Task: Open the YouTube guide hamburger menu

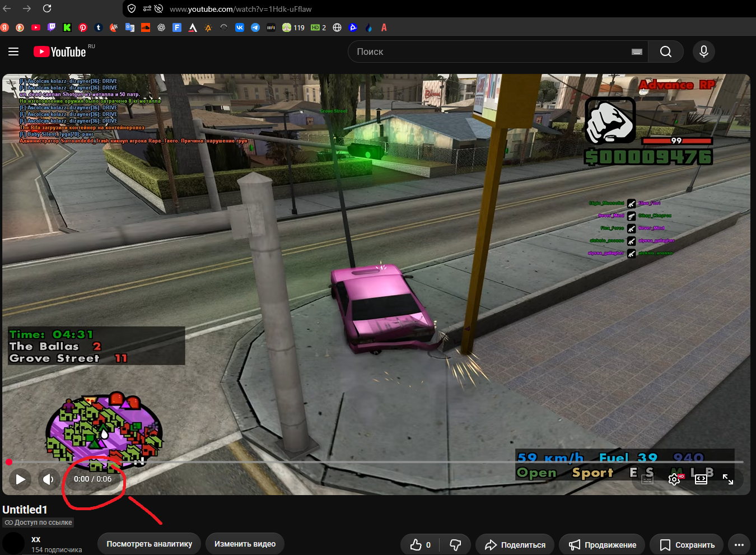Action: point(13,52)
